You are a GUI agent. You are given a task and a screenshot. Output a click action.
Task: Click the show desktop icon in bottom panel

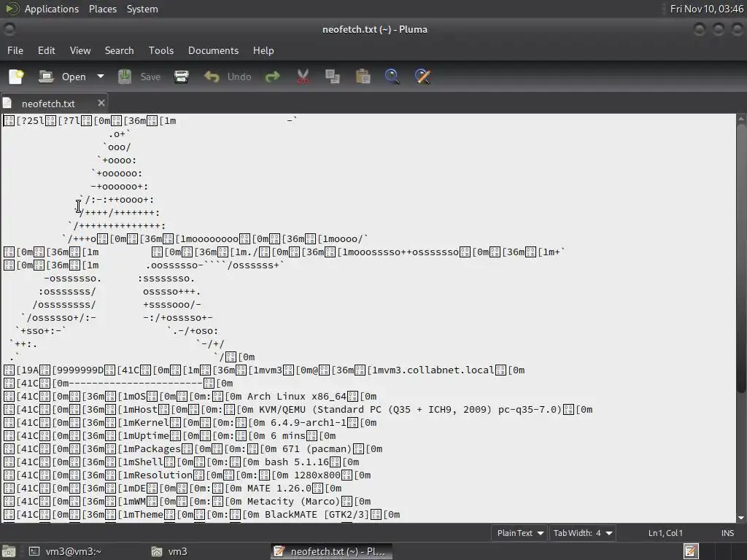(x=9, y=551)
